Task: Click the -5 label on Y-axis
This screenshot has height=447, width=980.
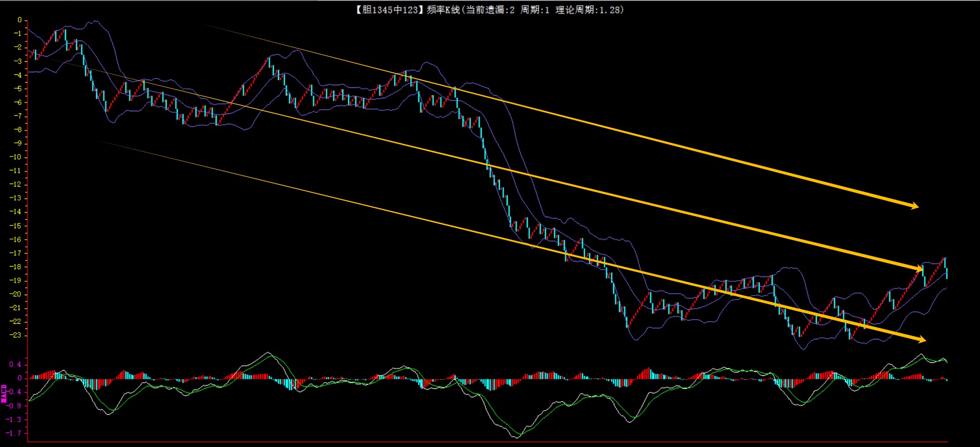Action: [x=18, y=88]
